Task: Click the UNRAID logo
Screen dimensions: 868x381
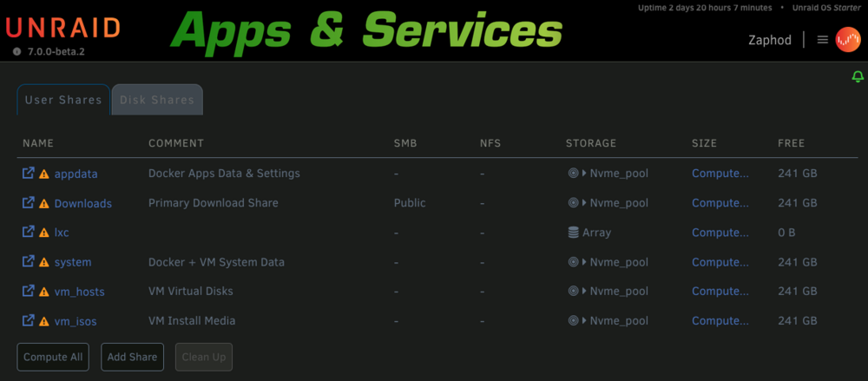Action: click(63, 27)
